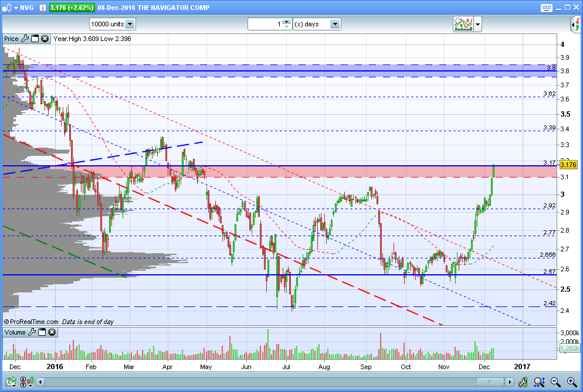This screenshot has height=392, width=583.
Task: Open the Price panel settings wrench
Action: click(x=25, y=38)
